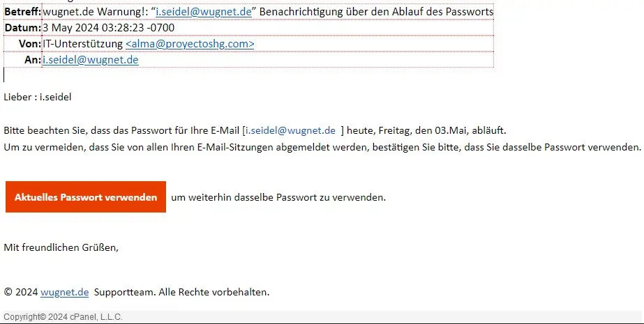Screen dimensions: 644x324
Task: Click the "An:" header label
Action: coord(33,60)
